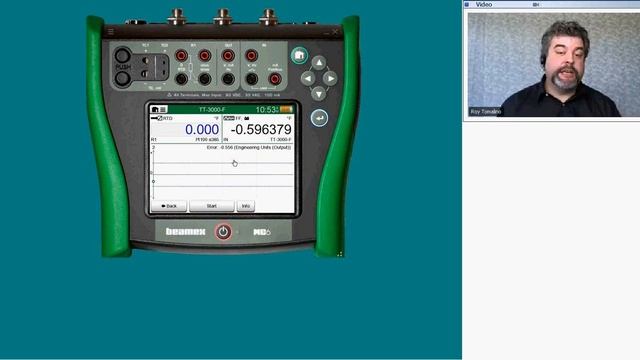Click the Back button on screen
Screen dimensions: 640x360
pos(169,206)
